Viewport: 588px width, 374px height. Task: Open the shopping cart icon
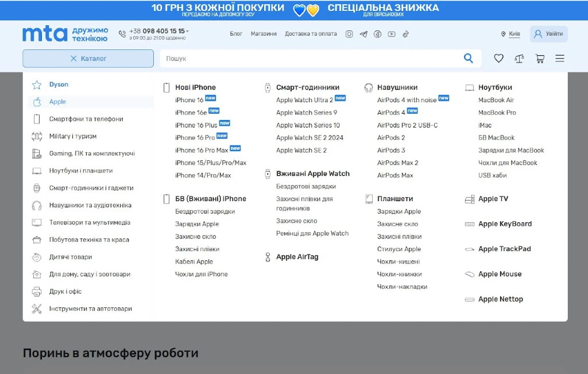[x=540, y=59]
